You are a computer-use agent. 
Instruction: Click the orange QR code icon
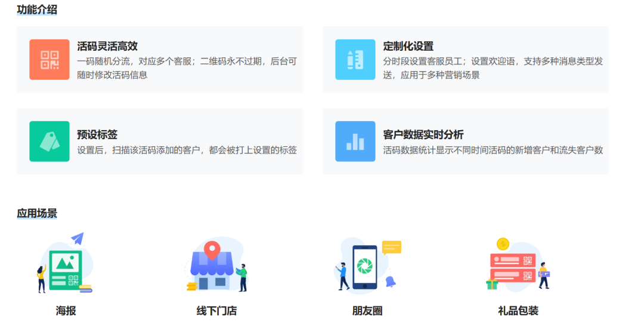(49, 60)
